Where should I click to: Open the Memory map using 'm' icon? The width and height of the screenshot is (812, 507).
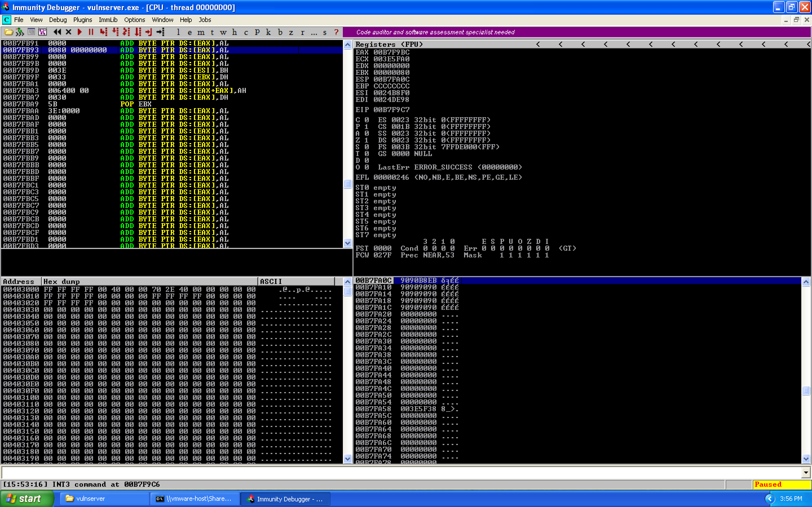click(201, 32)
